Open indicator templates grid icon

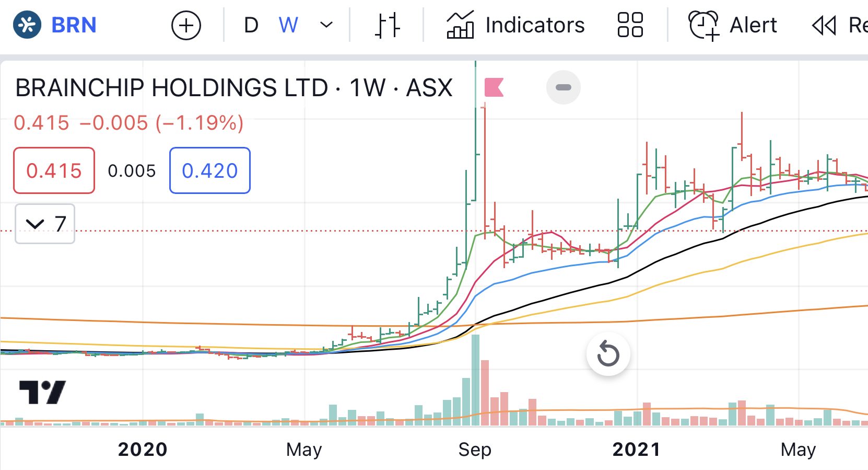(x=630, y=25)
